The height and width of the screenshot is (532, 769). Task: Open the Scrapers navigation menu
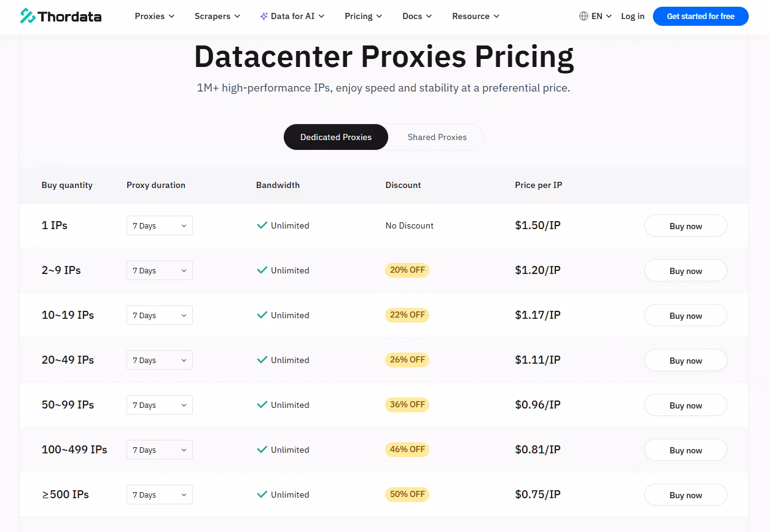[x=217, y=17]
